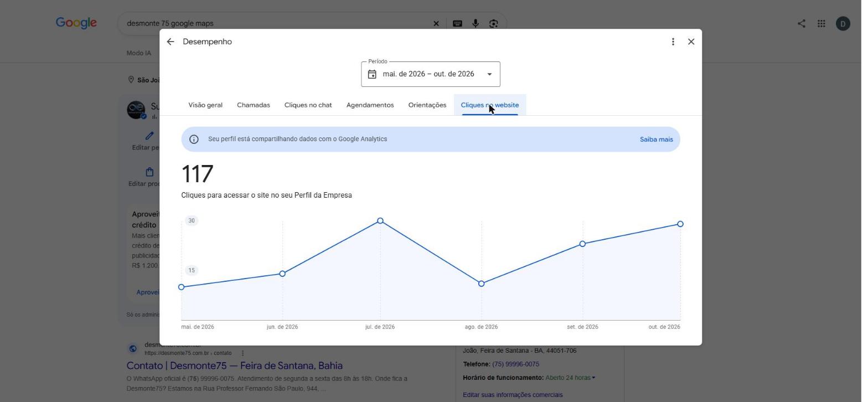
Task: Open the on-screen keyboard in search bar
Action: 457,23
